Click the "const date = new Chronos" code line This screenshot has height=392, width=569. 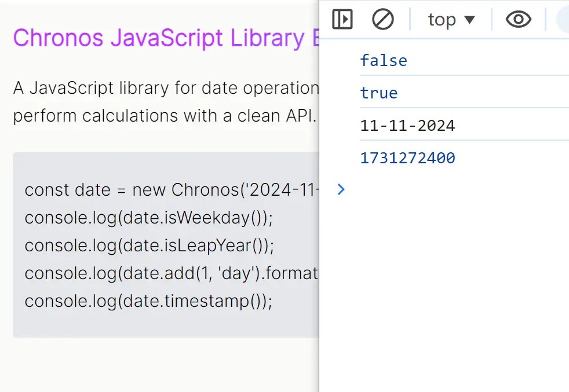(x=172, y=190)
